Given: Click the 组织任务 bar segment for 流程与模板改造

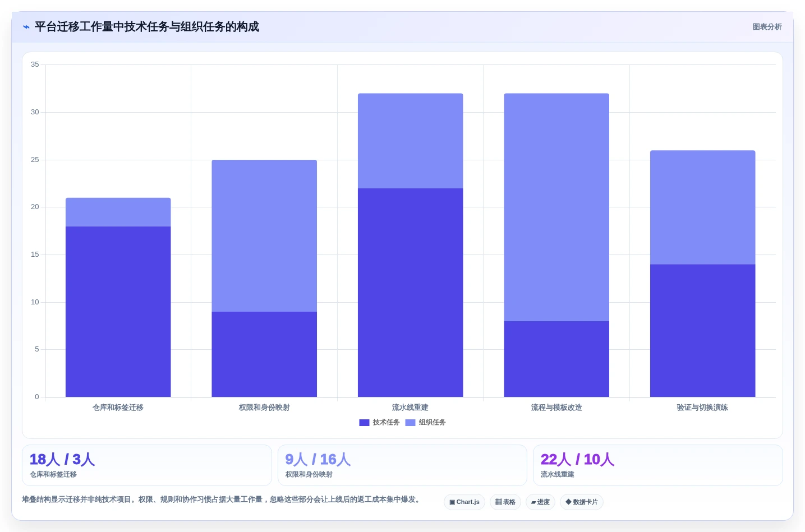Looking at the screenshot, I should [556, 207].
